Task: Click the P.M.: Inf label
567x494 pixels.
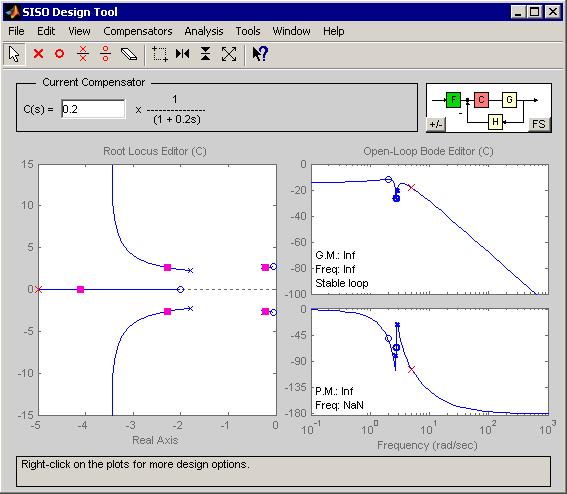Action: pyautogui.click(x=334, y=391)
